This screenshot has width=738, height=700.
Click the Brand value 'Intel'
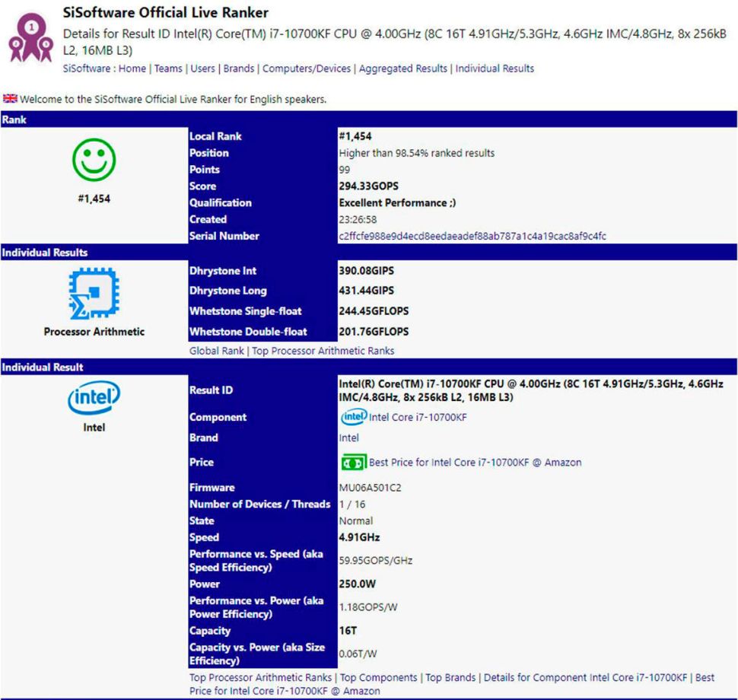(348, 437)
